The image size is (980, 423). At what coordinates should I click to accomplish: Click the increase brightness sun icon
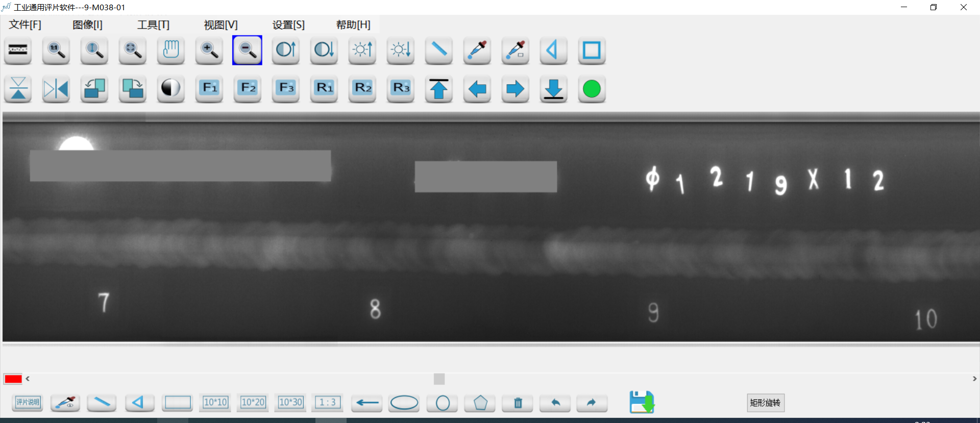[362, 50]
